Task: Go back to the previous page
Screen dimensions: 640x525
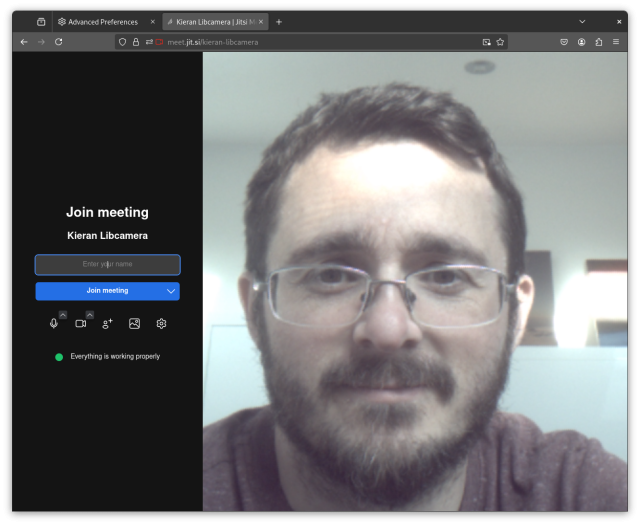Action: click(24, 42)
